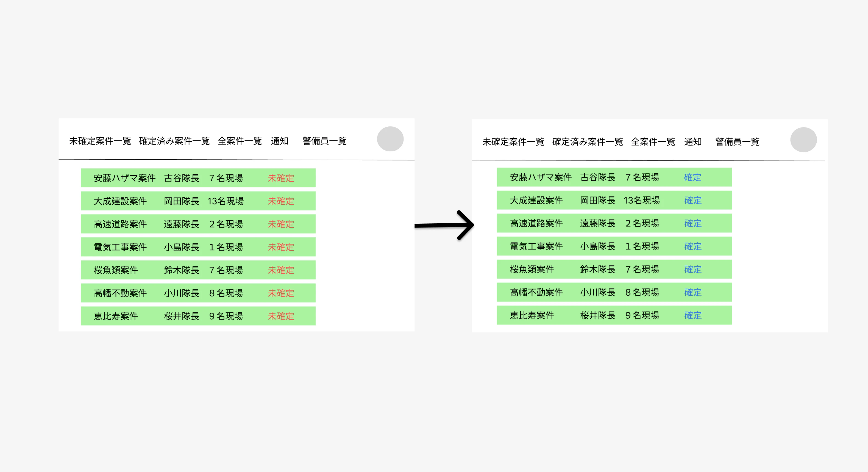Open 全案件一覧 tab in right screen
868x472 pixels.
pyautogui.click(x=653, y=141)
